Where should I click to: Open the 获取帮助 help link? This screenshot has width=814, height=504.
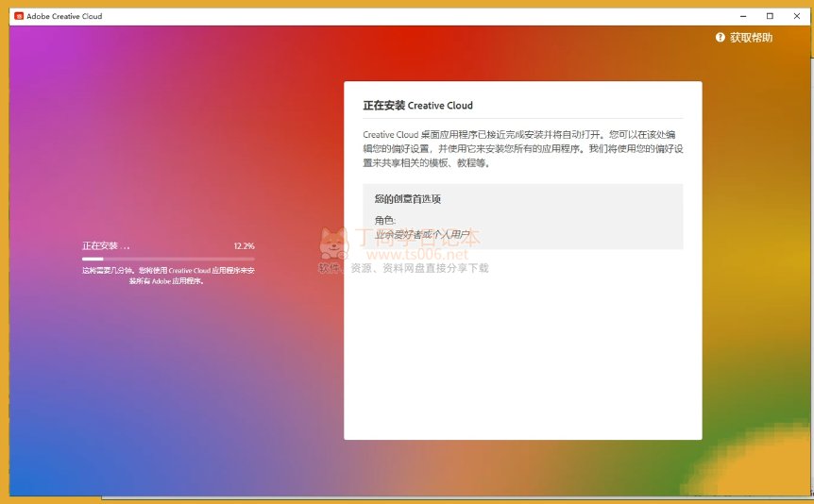click(751, 38)
